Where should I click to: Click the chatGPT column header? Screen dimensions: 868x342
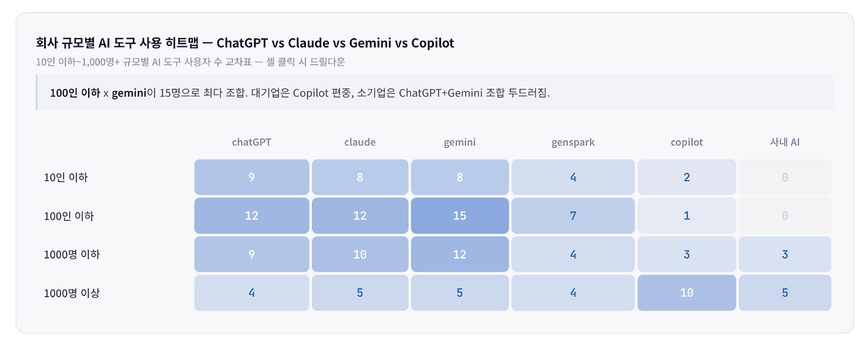coord(252,142)
